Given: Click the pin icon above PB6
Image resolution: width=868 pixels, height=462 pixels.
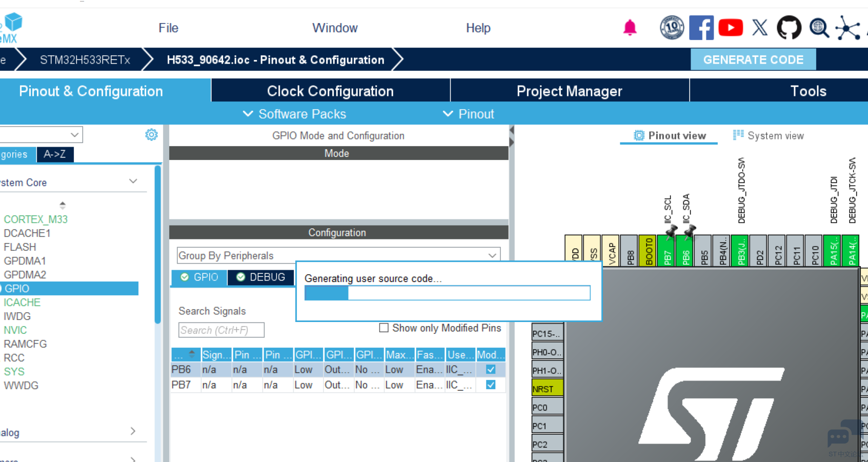Looking at the screenshot, I should click(690, 231).
